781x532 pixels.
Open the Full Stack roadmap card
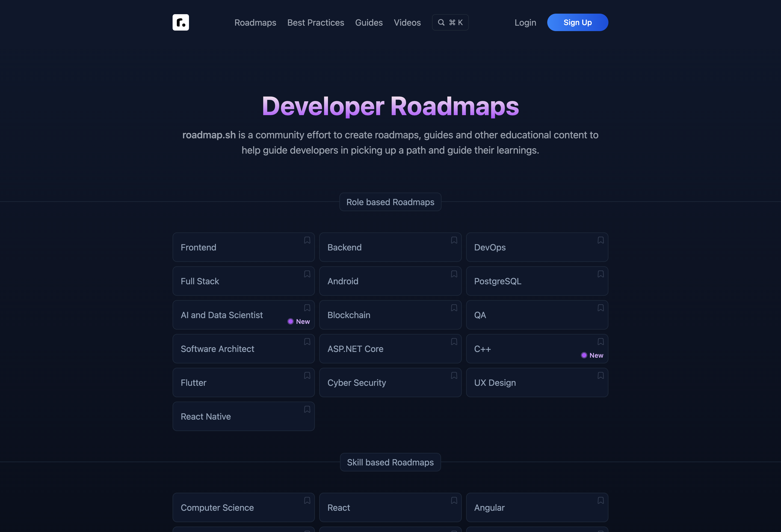click(x=243, y=281)
